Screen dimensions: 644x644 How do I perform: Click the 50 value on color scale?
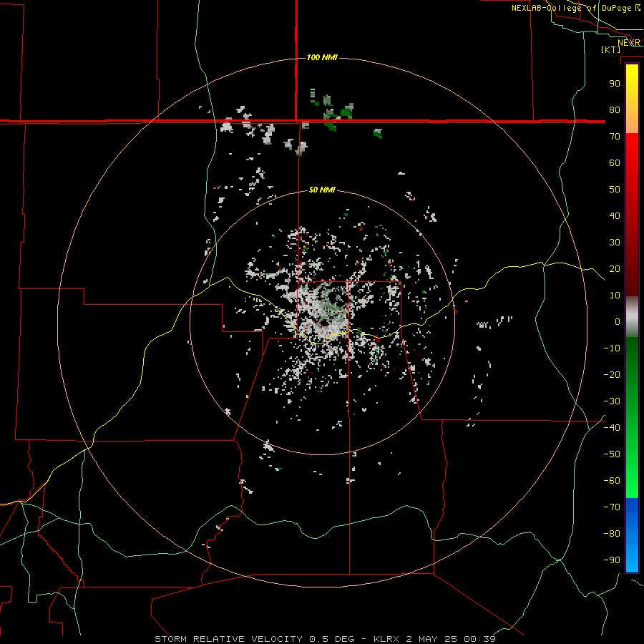point(615,190)
